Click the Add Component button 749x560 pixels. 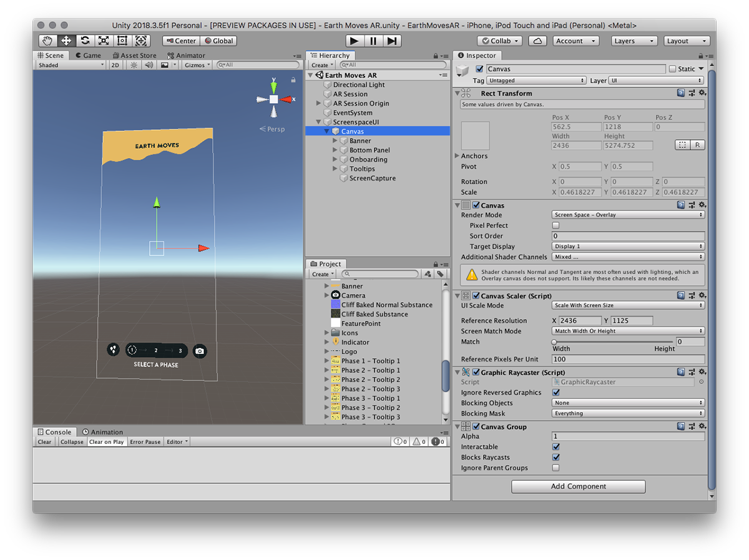point(578,486)
